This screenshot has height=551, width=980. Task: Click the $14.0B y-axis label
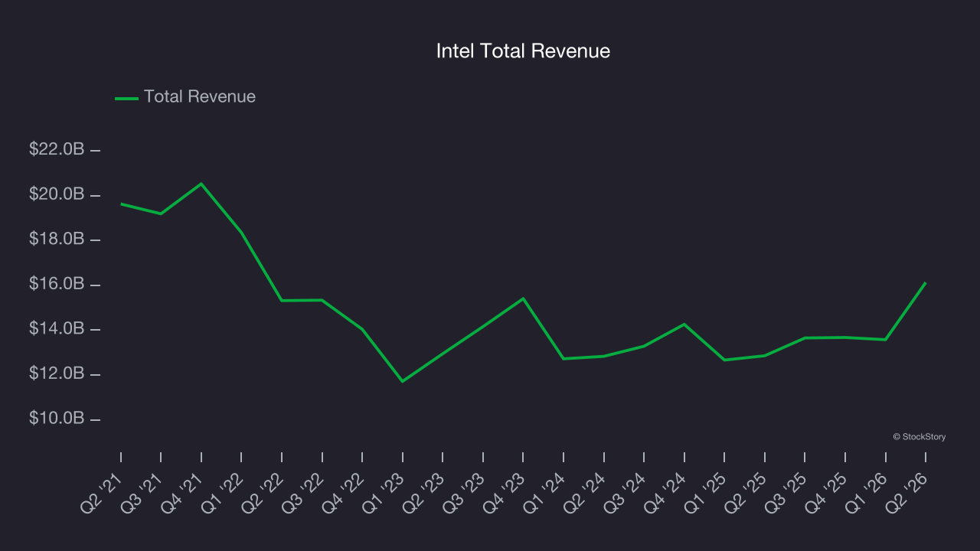click(x=57, y=329)
